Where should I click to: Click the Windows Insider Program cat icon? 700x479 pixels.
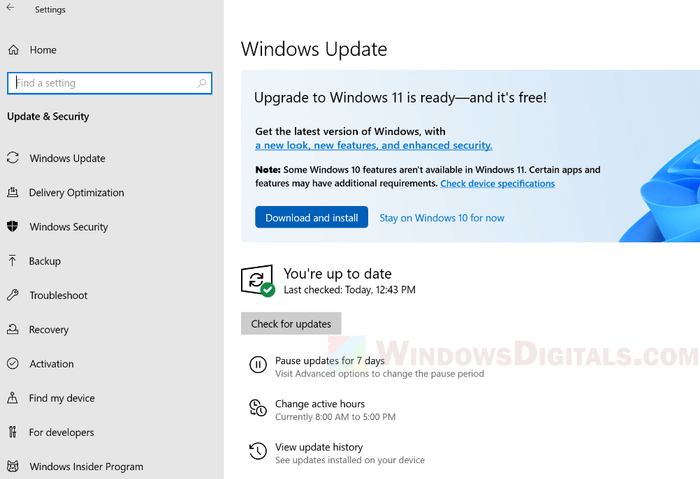click(x=13, y=466)
